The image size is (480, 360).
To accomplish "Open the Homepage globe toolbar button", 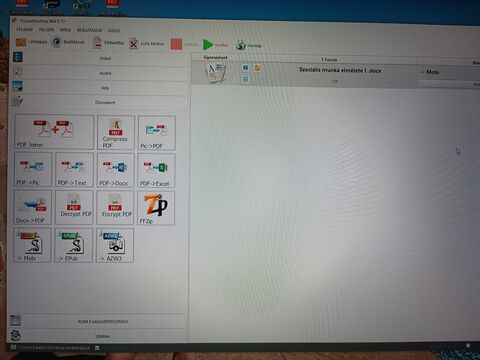I will pyautogui.click(x=249, y=45).
